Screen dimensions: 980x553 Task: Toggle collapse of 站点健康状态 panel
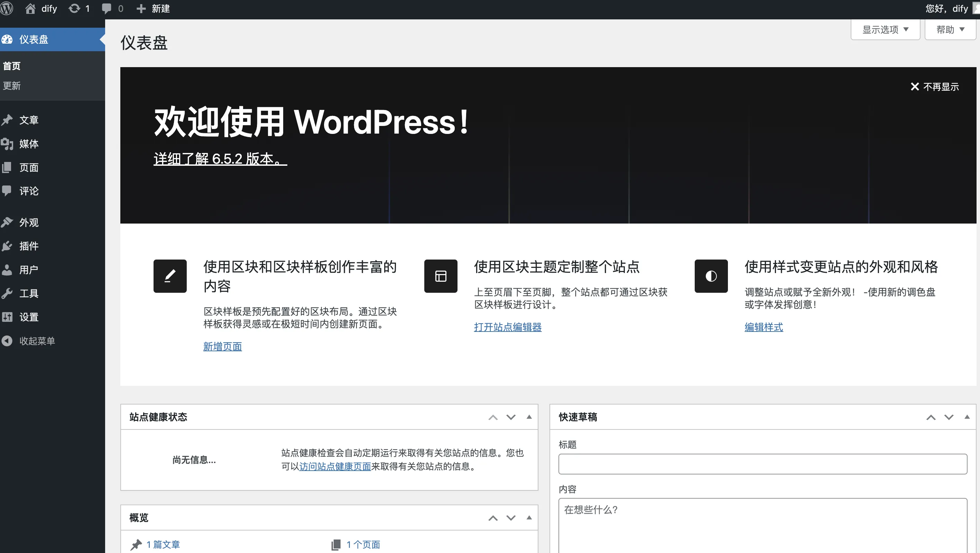point(529,417)
